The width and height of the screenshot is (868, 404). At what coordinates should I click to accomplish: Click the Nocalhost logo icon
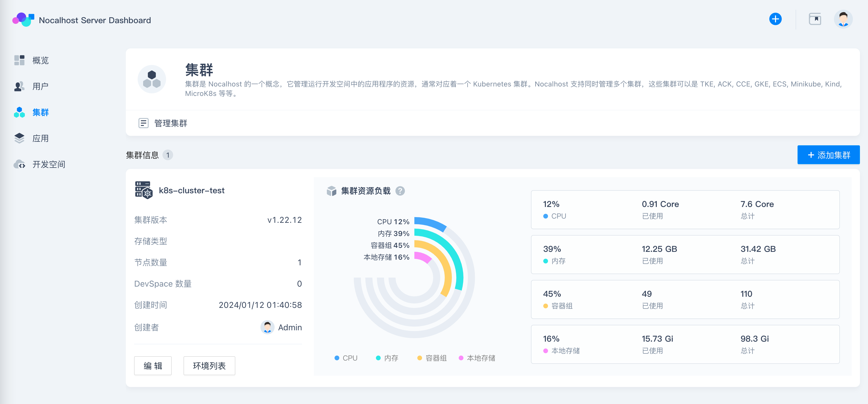tap(23, 20)
